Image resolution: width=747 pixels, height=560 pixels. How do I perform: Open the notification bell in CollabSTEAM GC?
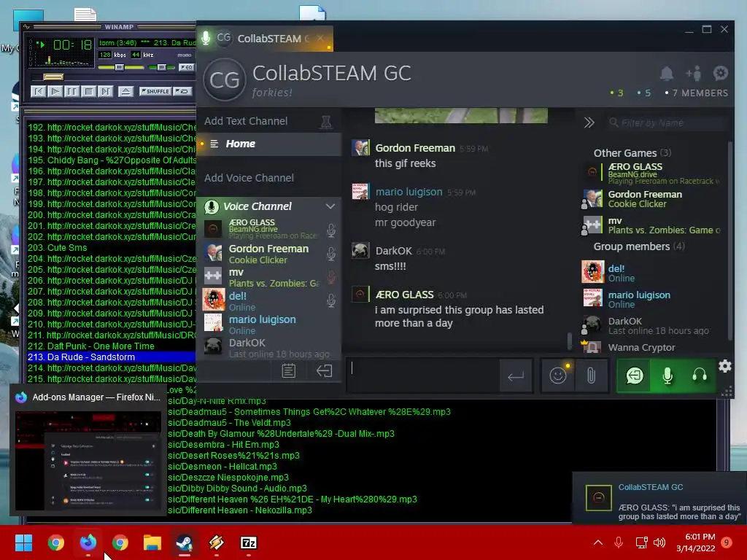pos(667,74)
